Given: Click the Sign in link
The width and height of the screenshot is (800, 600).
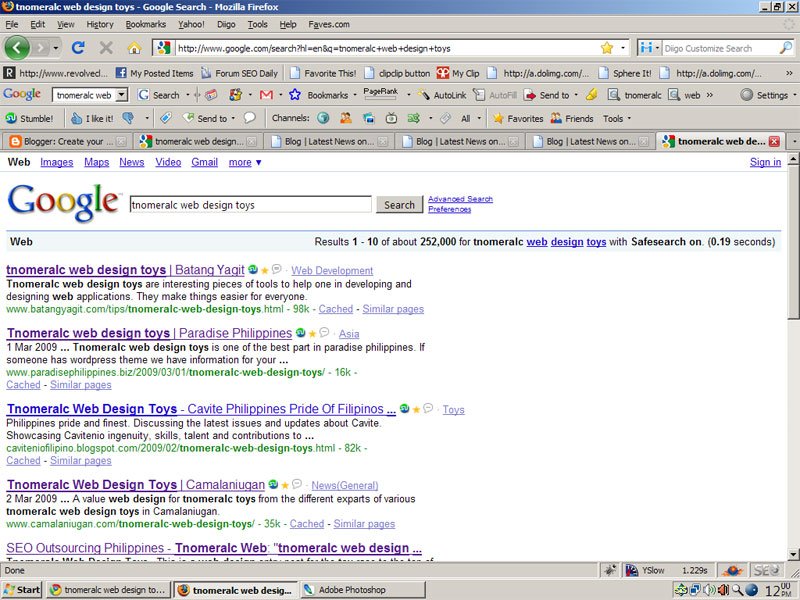Looking at the screenshot, I should pos(765,162).
